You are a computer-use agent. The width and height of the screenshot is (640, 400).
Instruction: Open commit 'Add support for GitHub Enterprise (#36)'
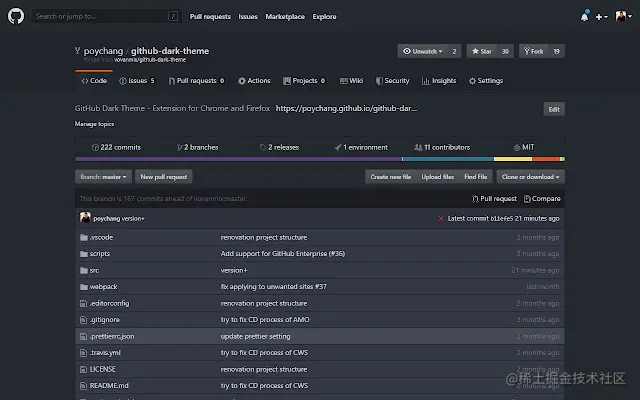click(x=283, y=254)
